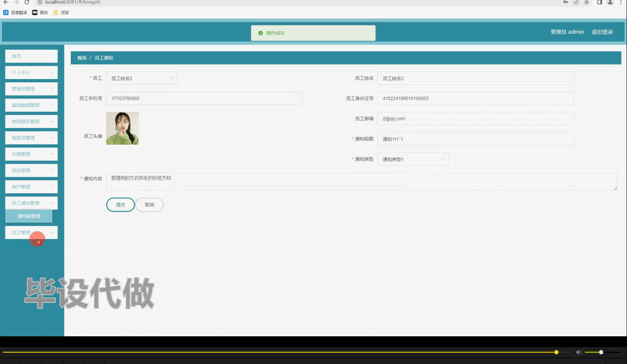Share this page via the share icon
Image resolution: width=627 pixels, height=364 pixels.
coord(576,2)
